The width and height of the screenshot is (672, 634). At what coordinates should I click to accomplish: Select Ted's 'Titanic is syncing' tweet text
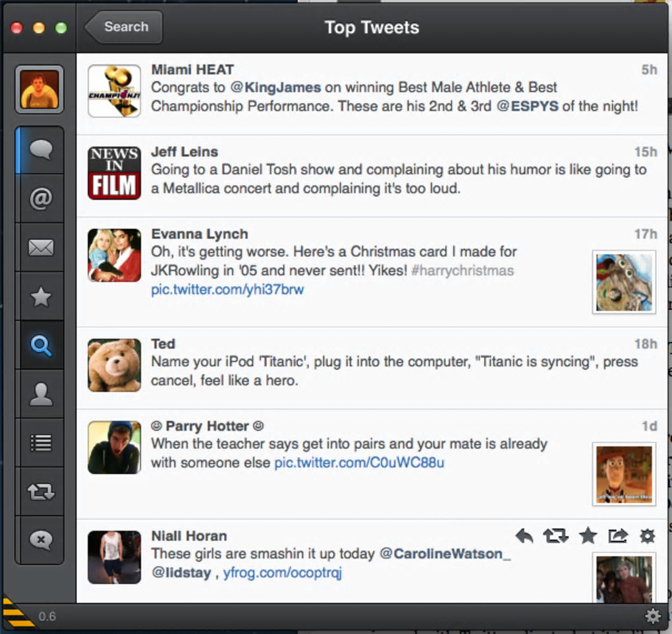click(x=394, y=371)
